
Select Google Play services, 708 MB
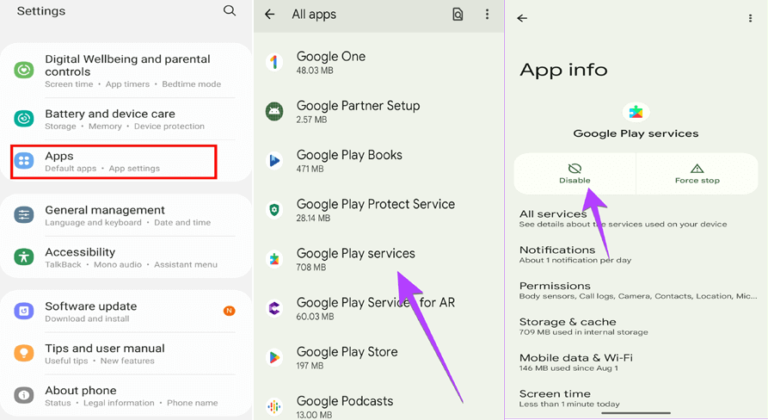[x=379, y=259]
